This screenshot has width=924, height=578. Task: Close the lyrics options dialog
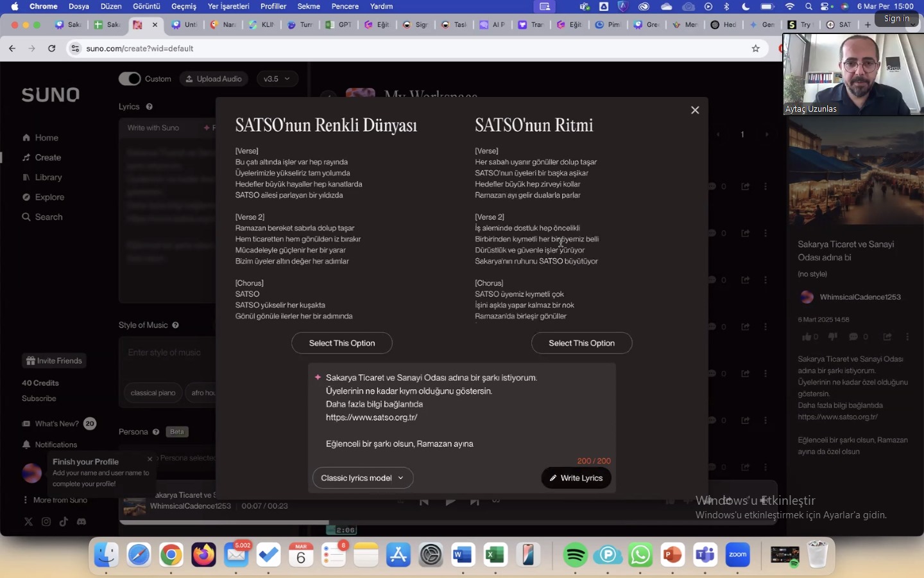[694, 110]
